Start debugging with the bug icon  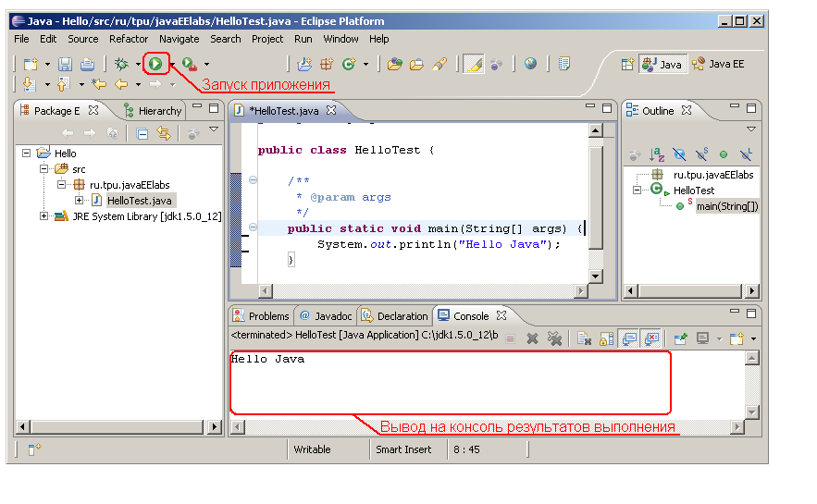[121, 64]
